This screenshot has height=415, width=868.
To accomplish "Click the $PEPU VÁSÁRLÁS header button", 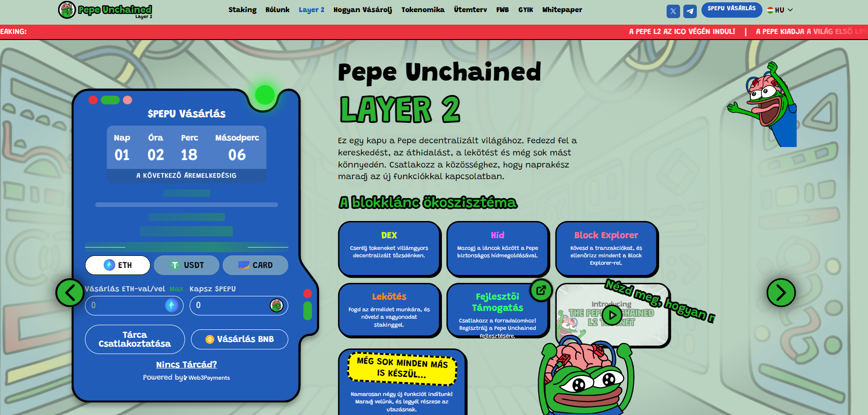I will 732,9.
